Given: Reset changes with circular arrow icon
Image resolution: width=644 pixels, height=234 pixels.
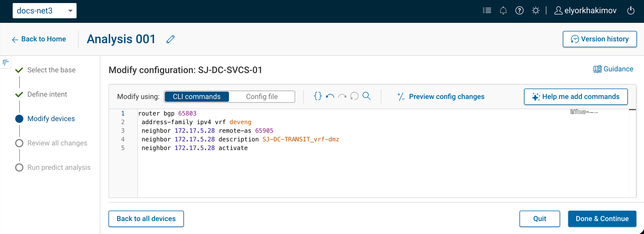Looking at the screenshot, I should 354,96.
